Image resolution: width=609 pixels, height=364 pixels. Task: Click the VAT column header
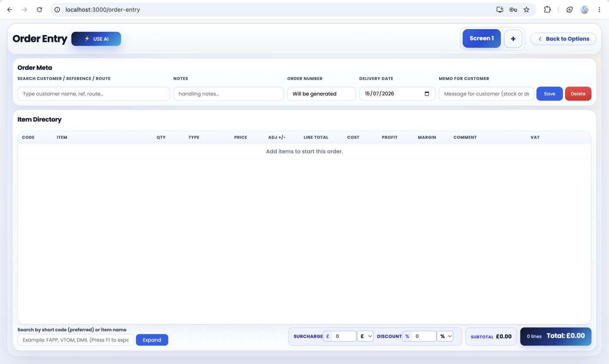[535, 137]
